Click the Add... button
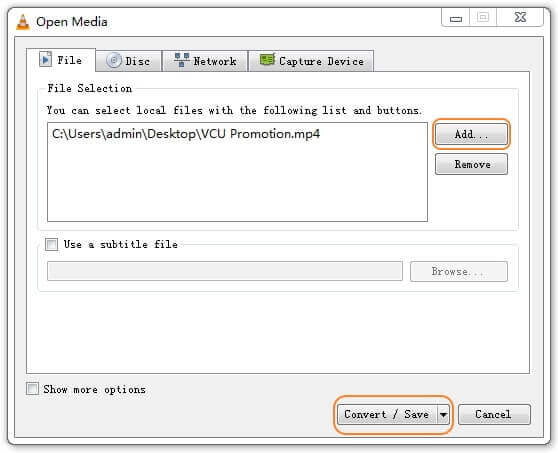This screenshot has height=453, width=558. pyautogui.click(x=471, y=134)
